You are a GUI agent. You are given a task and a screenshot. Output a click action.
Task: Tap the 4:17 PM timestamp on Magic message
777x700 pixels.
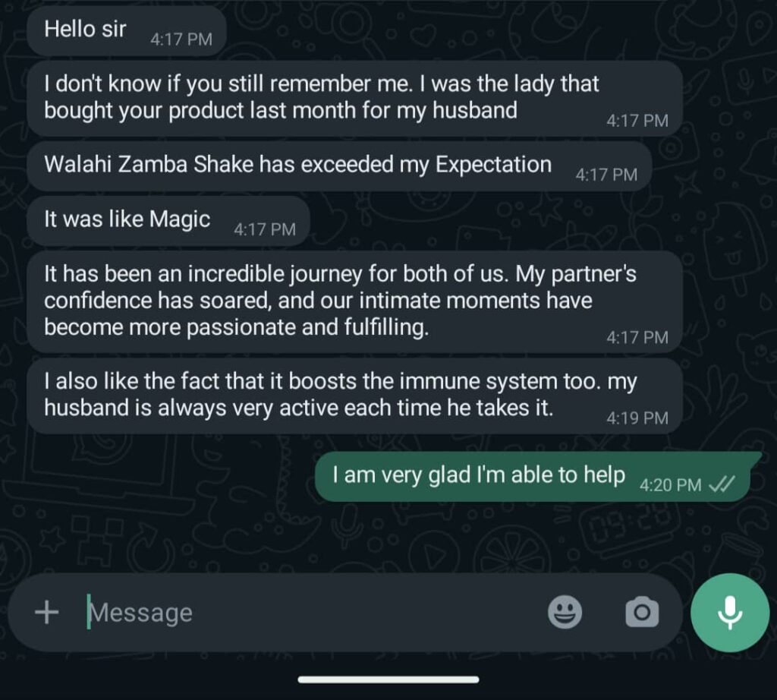[265, 229]
